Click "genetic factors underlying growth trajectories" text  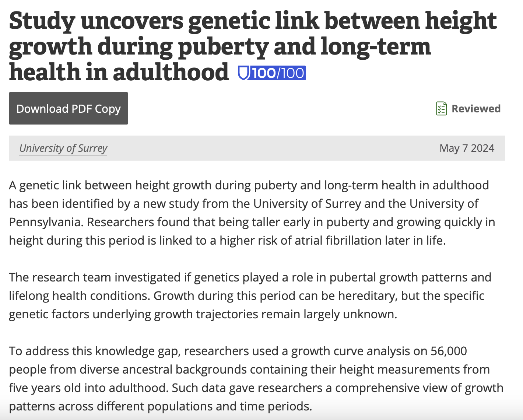[133, 314]
